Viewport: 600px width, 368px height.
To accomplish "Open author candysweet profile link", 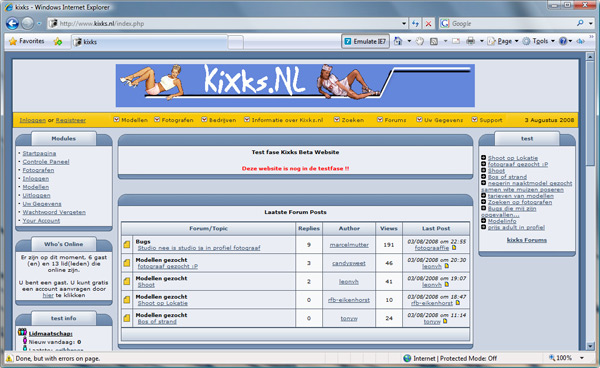I will 349,263.
